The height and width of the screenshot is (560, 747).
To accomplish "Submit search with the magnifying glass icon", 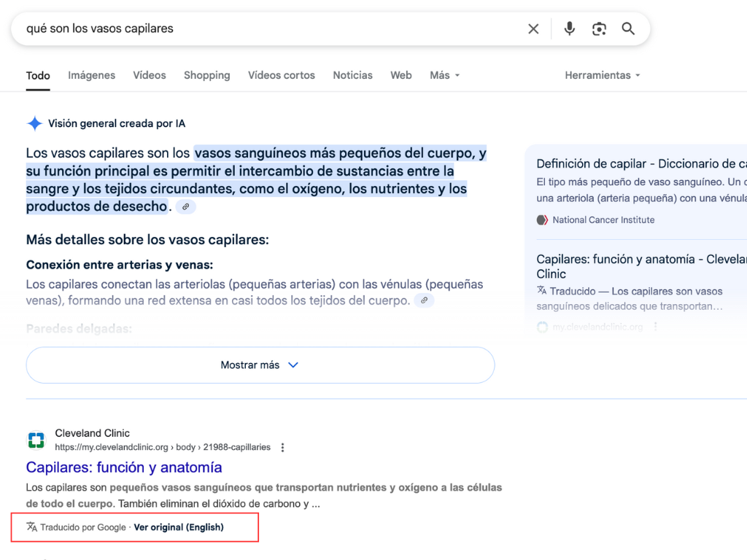I will click(628, 28).
